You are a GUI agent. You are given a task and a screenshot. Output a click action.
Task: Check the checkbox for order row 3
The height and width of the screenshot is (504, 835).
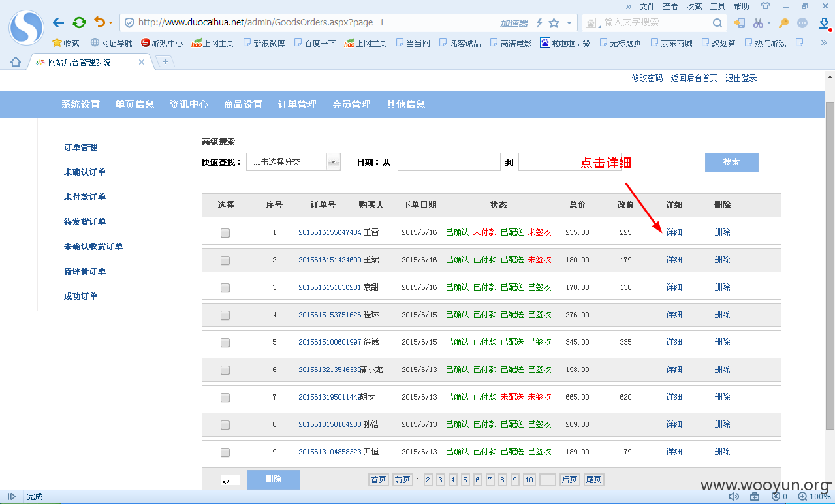click(225, 288)
